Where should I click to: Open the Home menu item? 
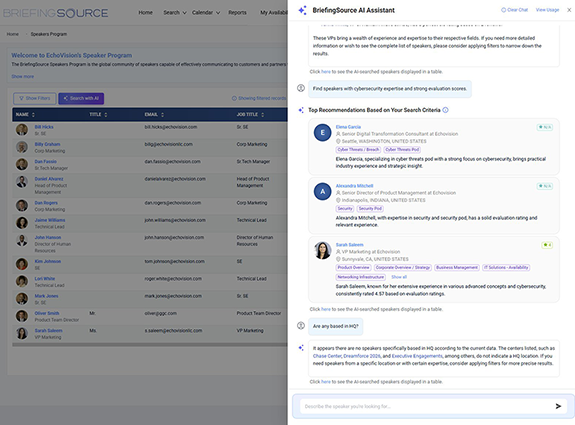pos(145,12)
